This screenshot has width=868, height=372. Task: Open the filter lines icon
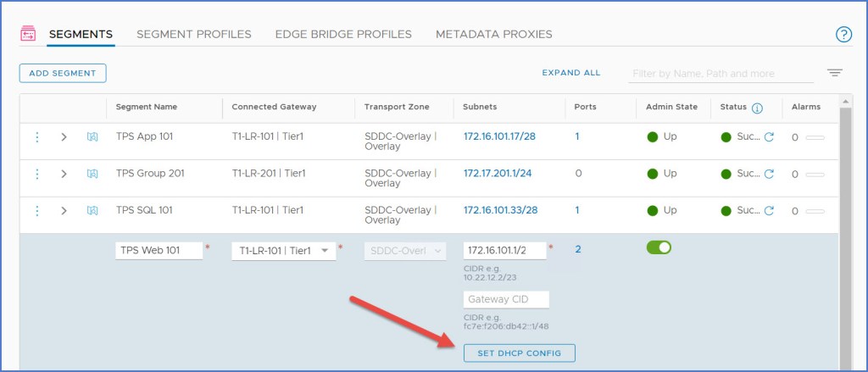[835, 73]
